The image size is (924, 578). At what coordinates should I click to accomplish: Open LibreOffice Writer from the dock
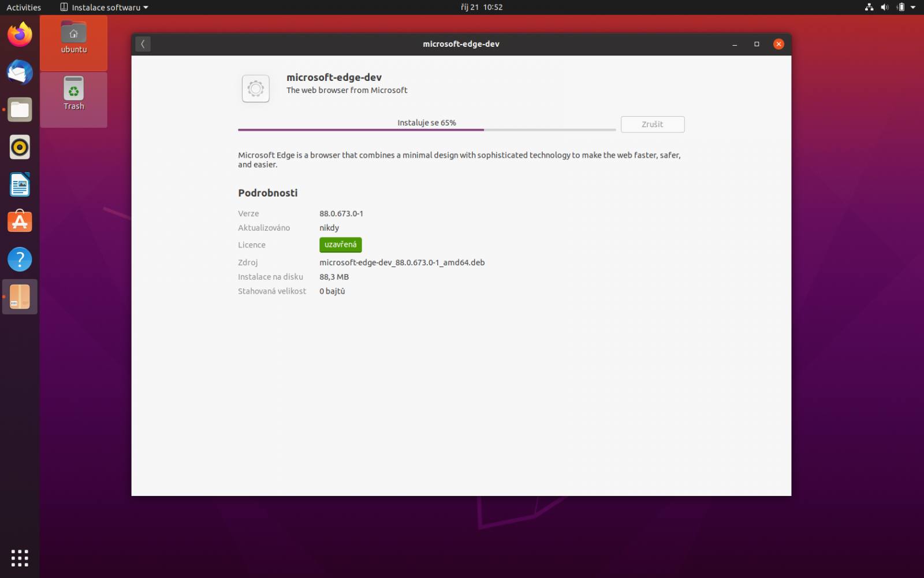pos(20,184)
